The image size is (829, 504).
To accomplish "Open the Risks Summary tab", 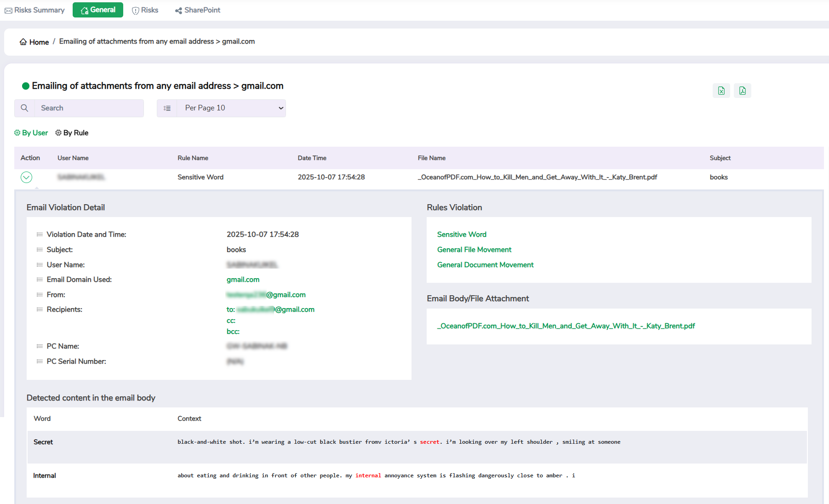I will pyautogui.click(x=34, y=10).
